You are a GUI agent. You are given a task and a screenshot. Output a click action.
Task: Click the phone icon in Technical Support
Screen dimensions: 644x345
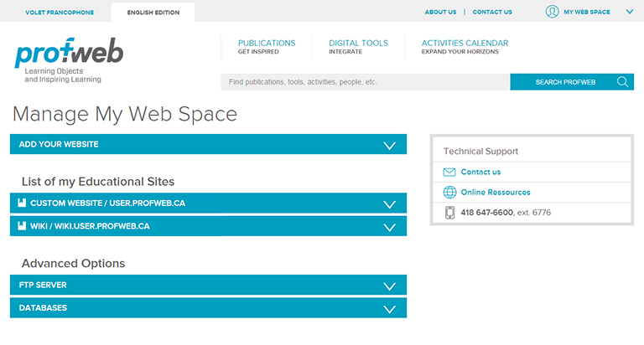pyautogui.click(x=449, y=213)
